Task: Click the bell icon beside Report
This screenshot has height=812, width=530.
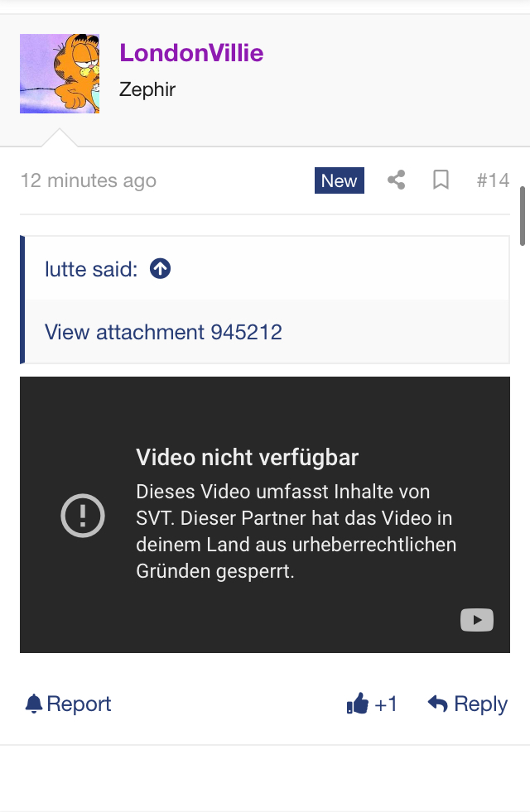Action: pos(34,704)
